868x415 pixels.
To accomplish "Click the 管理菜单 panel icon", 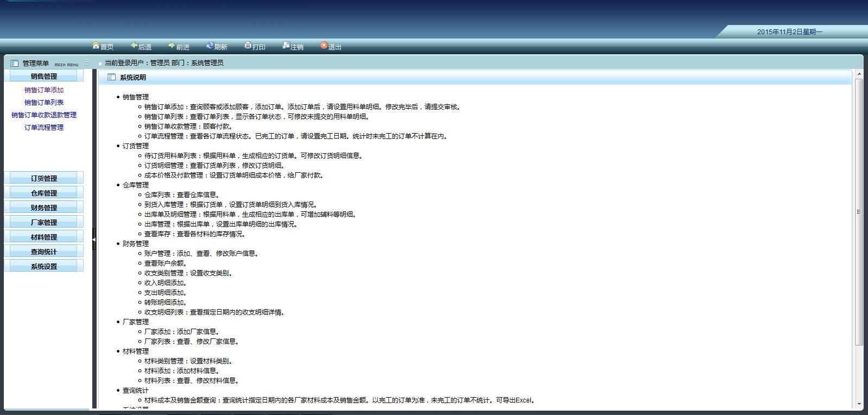I will pos(15,64).
